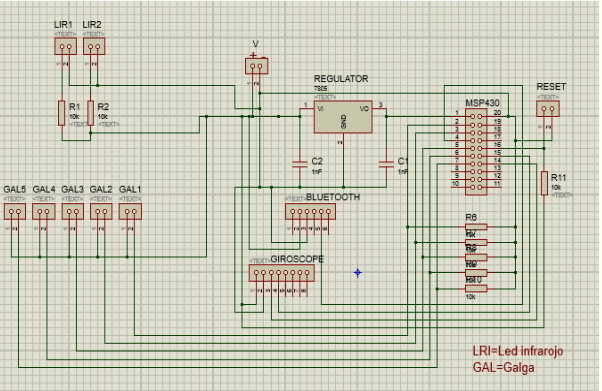Click capacitor C2 symbol
The height and width of the screenshot is (391, 602).
[300, 164]
